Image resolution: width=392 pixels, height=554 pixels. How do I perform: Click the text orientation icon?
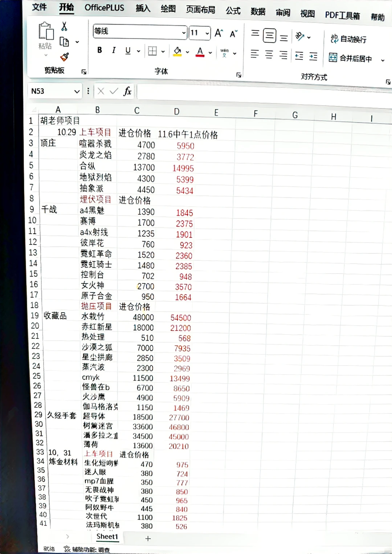pos(300,36)
